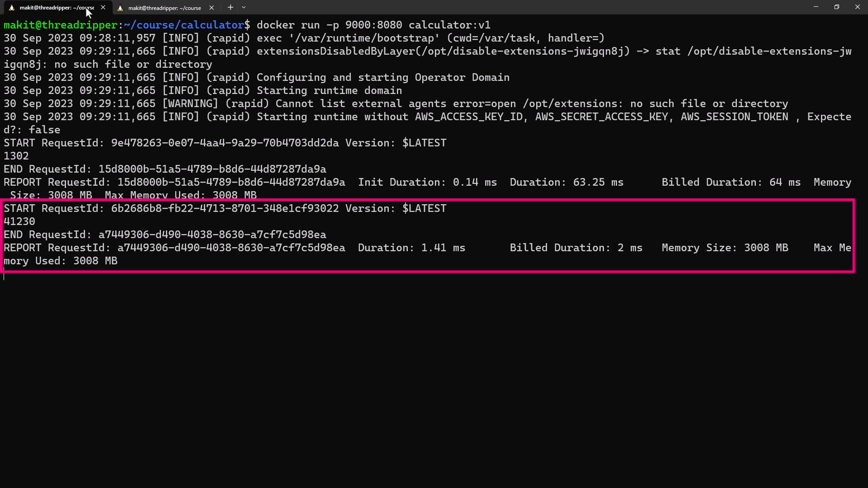Restore down the terminal window
This screenshot has width=868, height=488.
click(x=836, y=7)
